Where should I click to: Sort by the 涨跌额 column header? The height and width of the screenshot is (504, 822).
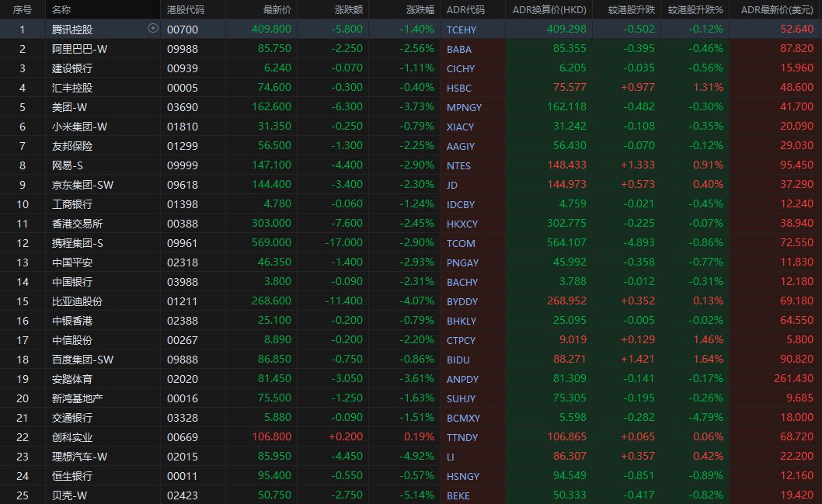coord(349,9)
